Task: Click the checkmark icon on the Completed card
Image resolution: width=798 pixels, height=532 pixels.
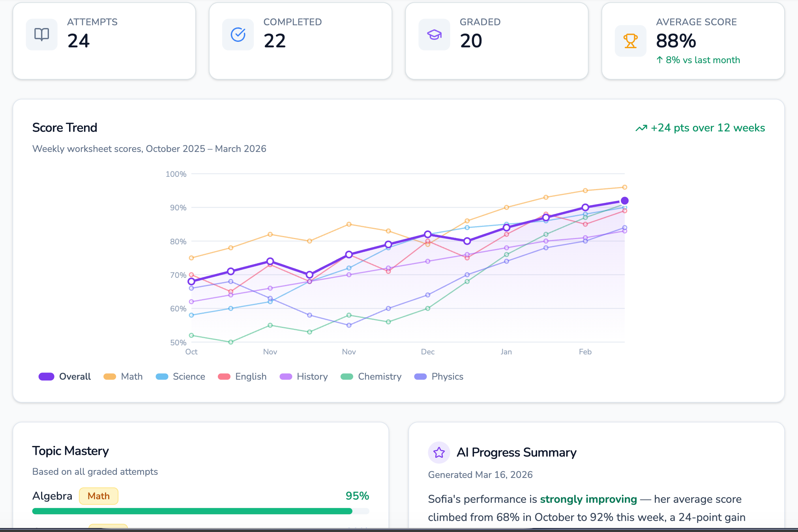Action: click(238, 35)
